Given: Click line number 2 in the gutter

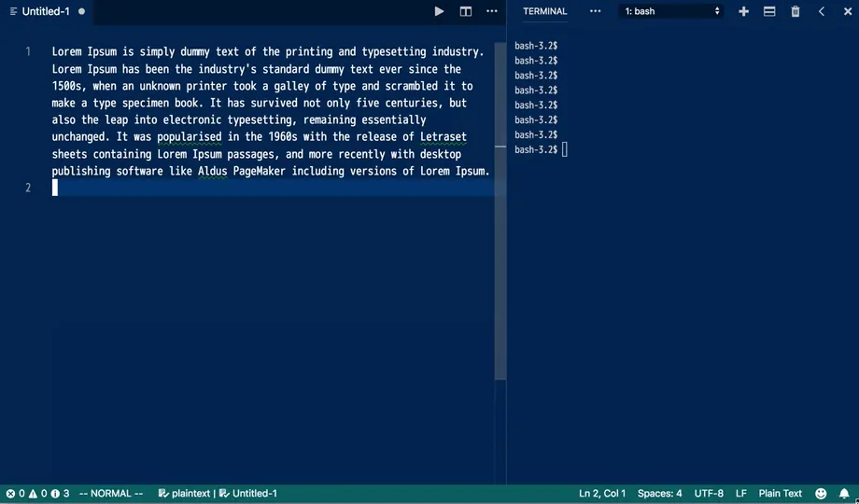Looking at the screenshot, I should click(28, 188).
